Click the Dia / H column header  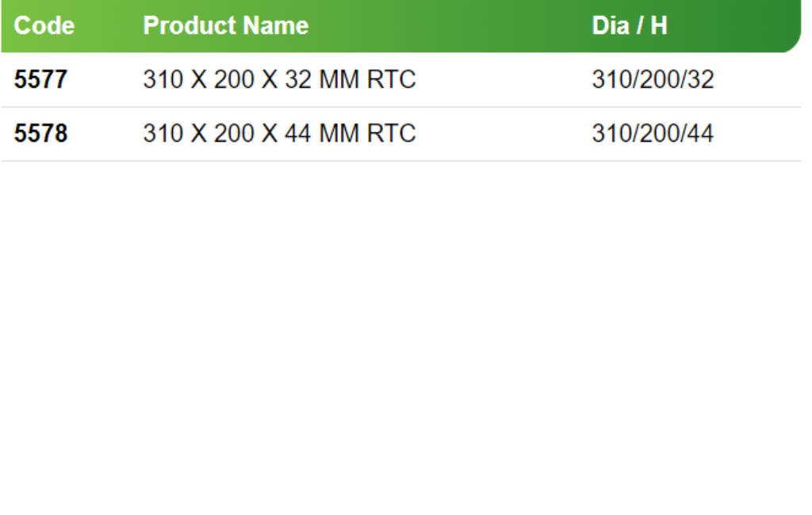coord(629,26)
